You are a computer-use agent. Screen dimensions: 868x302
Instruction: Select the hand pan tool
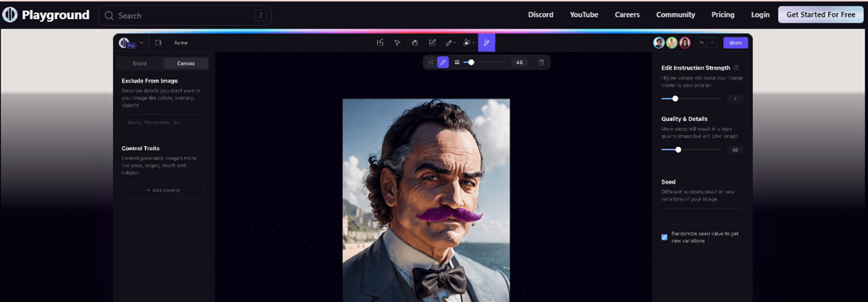[x=414, y=43]
